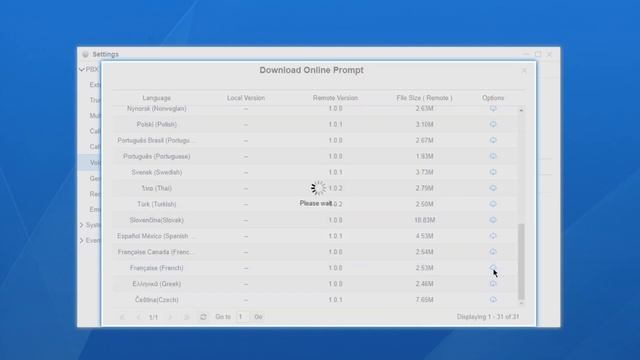This screenshot has height=360, width=640.
Task: Select the Polski (Polish) language row
Action: pos(315,124)
